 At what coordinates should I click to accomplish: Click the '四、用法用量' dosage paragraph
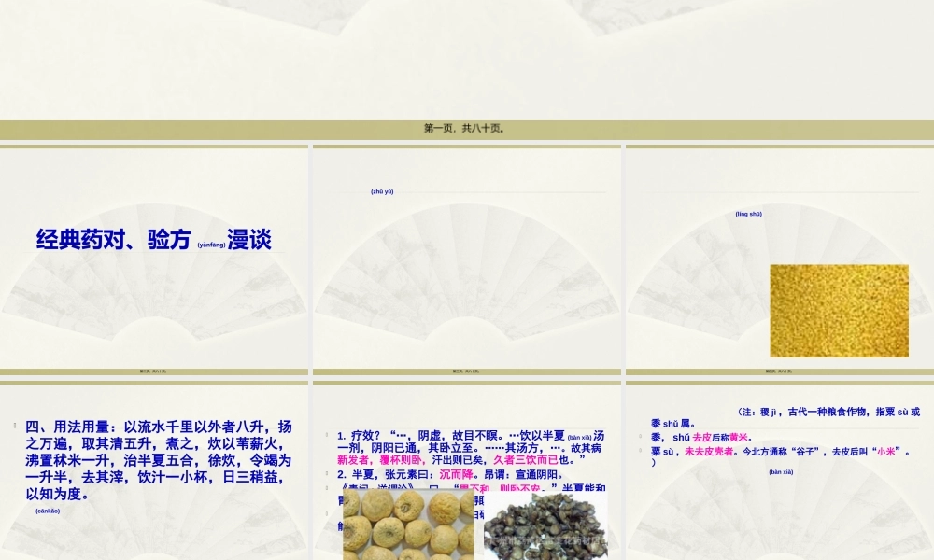158,460
